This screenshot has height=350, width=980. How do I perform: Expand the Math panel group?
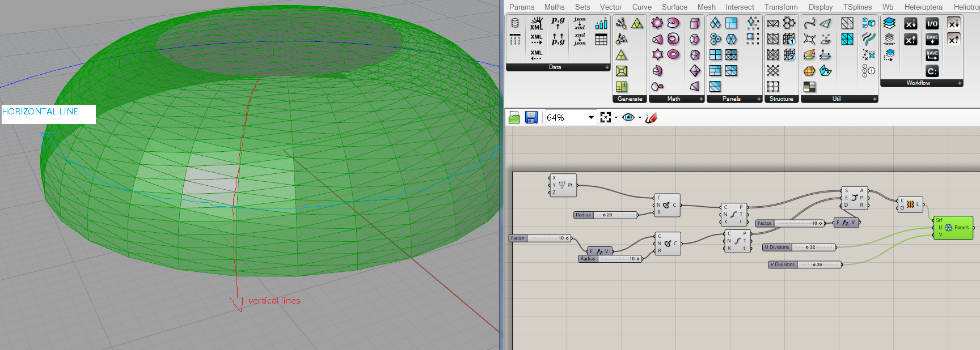click(x=701, y=99)
